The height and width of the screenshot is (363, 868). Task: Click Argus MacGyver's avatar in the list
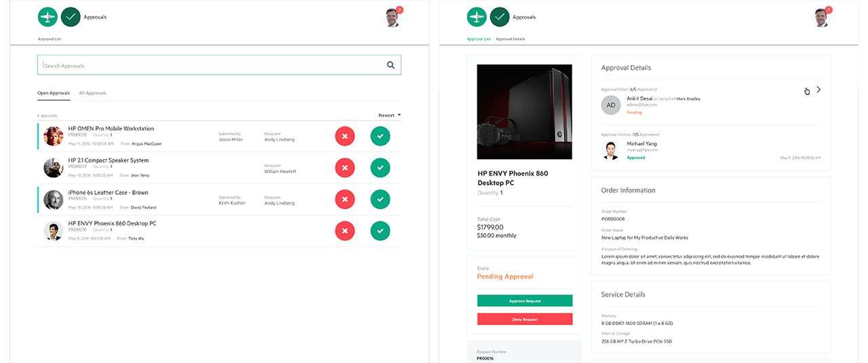[54, 136]
